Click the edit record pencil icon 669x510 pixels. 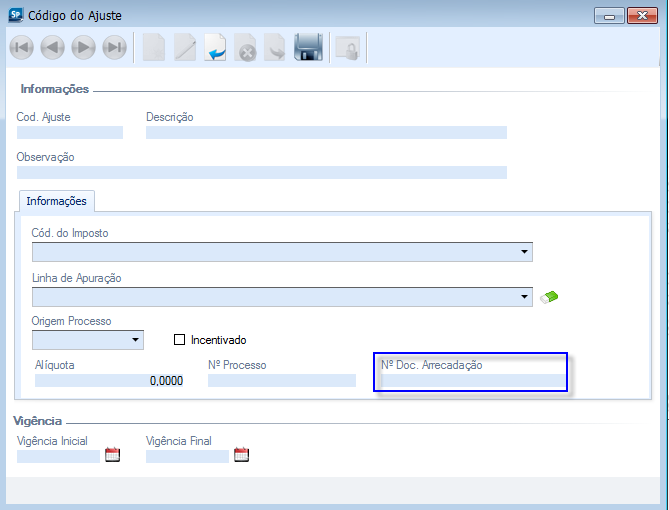[x=185, y=48]
